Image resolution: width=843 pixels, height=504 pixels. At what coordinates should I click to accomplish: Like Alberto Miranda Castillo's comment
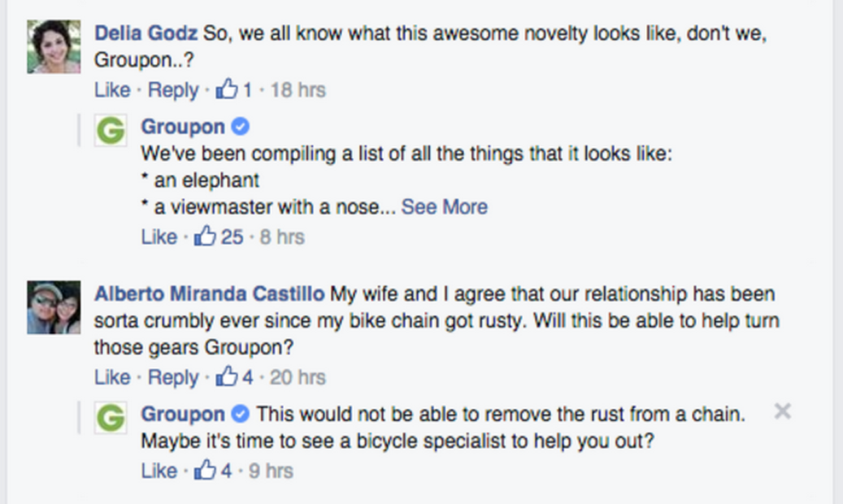click(112, 377)
